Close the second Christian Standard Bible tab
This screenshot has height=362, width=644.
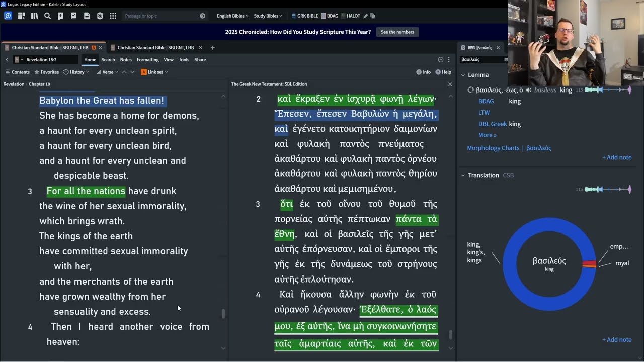coord(200,48)
